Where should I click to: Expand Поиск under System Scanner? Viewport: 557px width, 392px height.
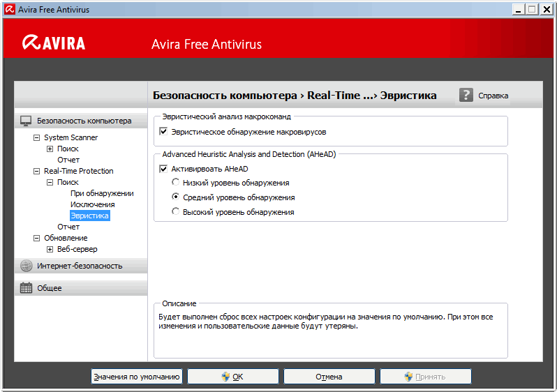tap(50, 149)
